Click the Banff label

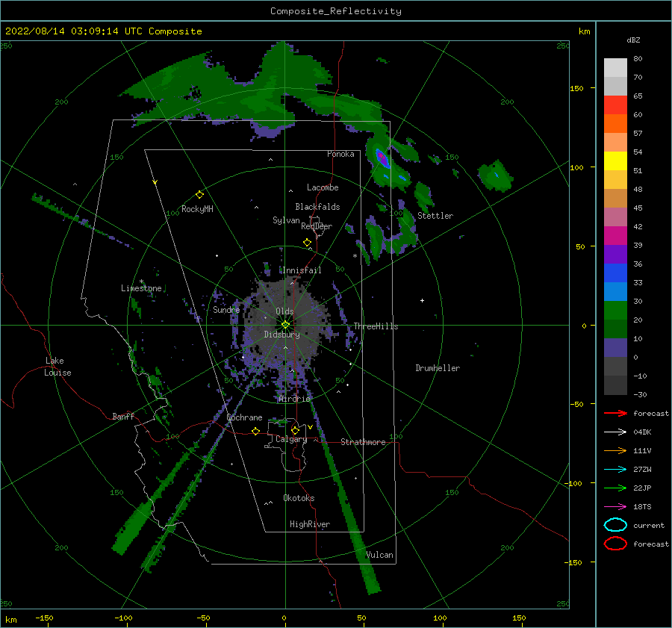(123, 416)
